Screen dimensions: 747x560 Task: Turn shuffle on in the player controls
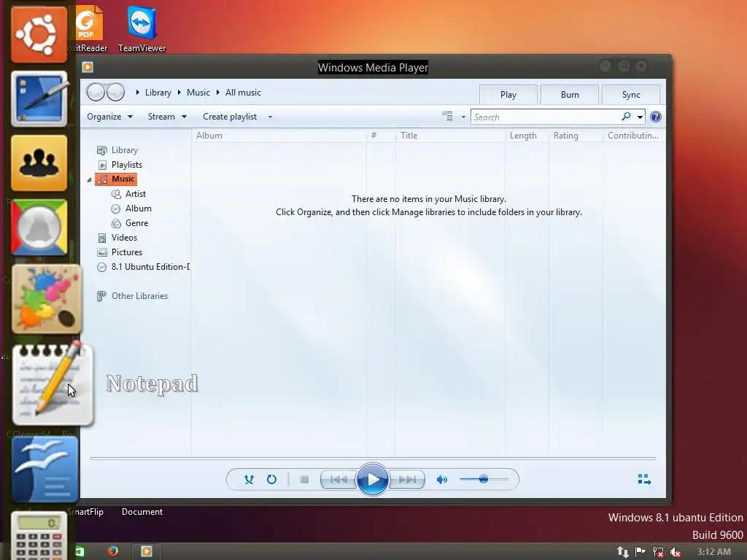249,480
